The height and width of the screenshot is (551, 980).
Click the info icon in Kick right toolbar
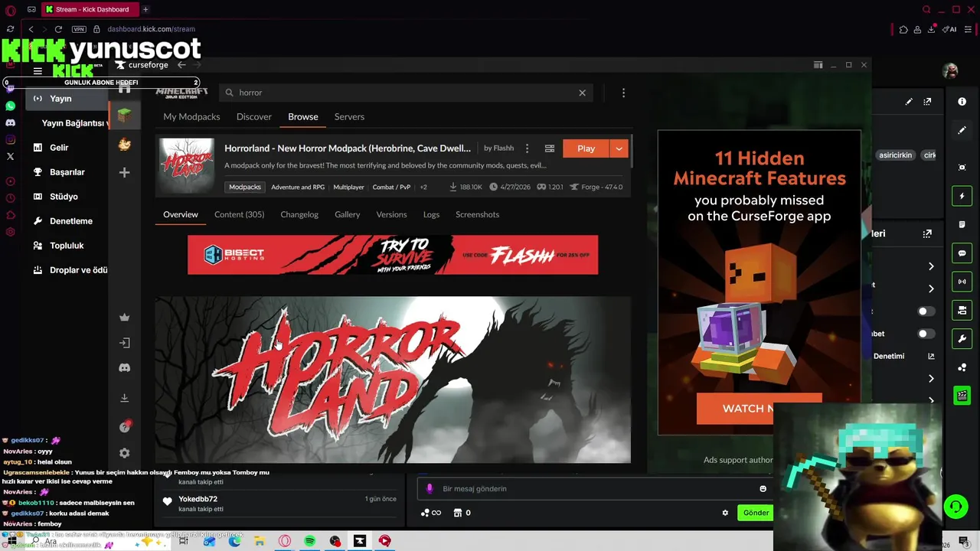[962, 101]
